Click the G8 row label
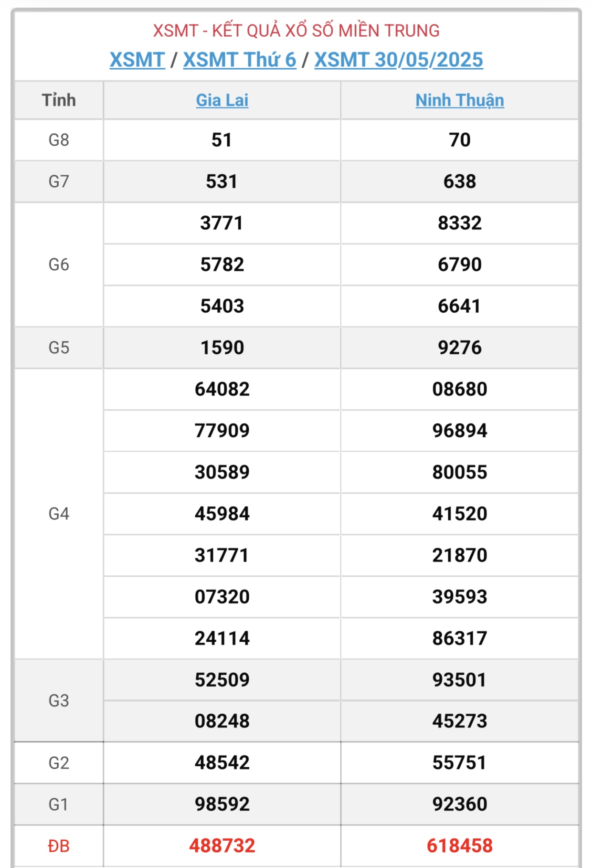This screenshot has width=593, height=868. (x=59, y=140)
